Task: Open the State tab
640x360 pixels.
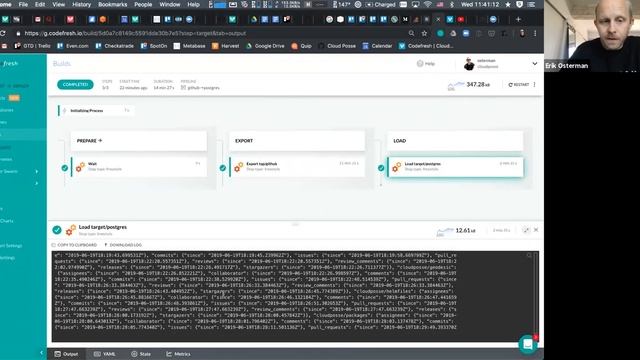Action: (141, 354)
